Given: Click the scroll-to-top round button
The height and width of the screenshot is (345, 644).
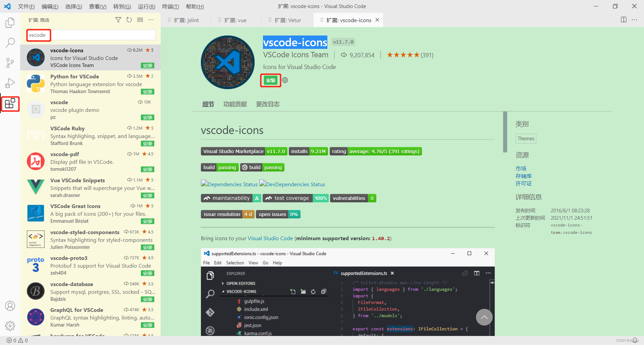Looking at the screenshot, I should [484, 317].
